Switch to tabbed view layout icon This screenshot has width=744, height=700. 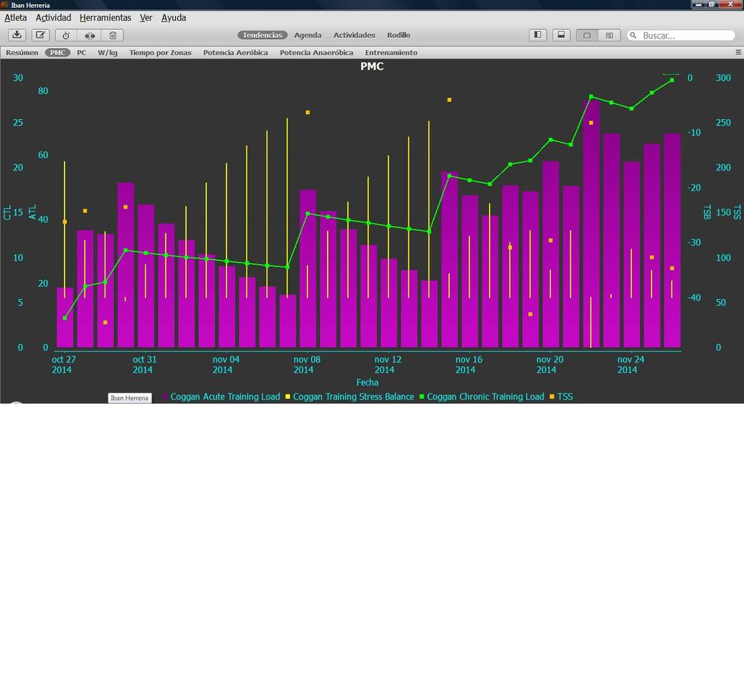[587, 35]
